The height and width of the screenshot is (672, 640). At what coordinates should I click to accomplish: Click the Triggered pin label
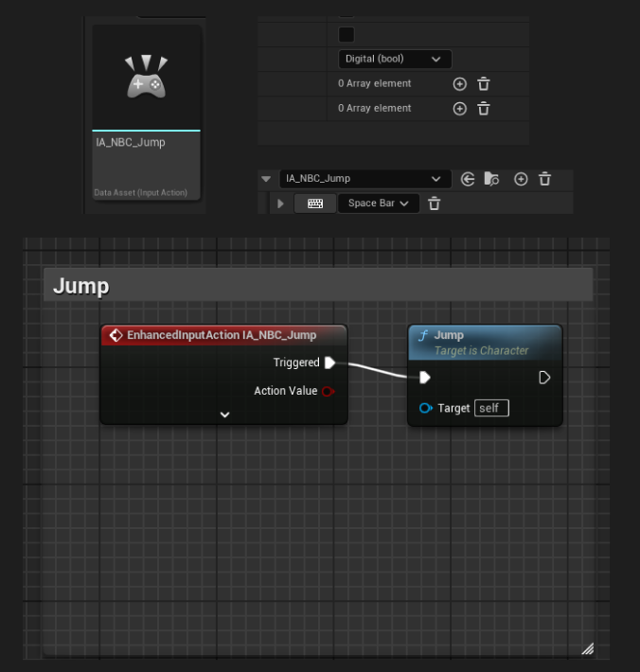coord(296,363)
